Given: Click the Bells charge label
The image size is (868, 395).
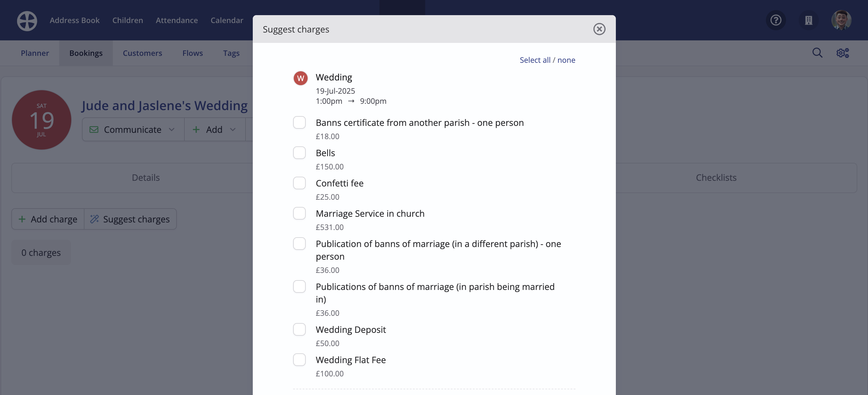Looking at the screenshot, I should click(x=325, y=153).
